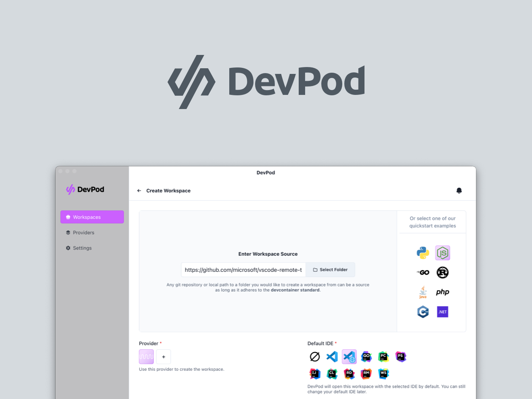
Task: Choose the Rust quickstart example
Action: coord(442,273)
